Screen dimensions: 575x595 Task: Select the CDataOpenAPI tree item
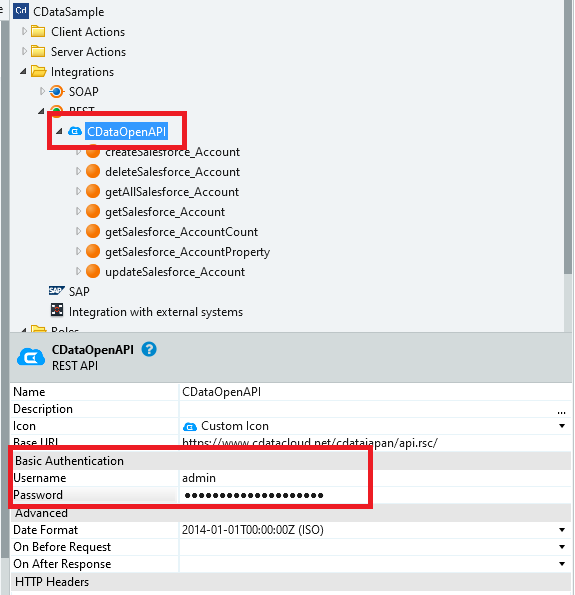[126, 132]
